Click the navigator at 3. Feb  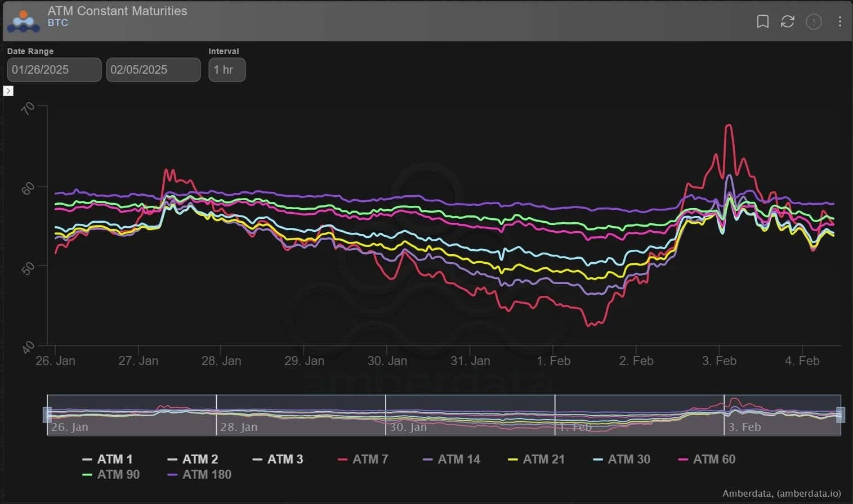744,427
